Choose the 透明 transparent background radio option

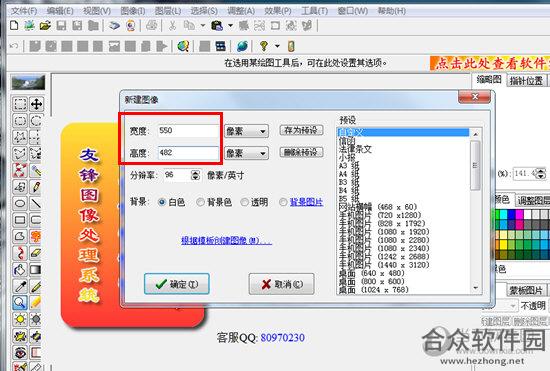244,202
